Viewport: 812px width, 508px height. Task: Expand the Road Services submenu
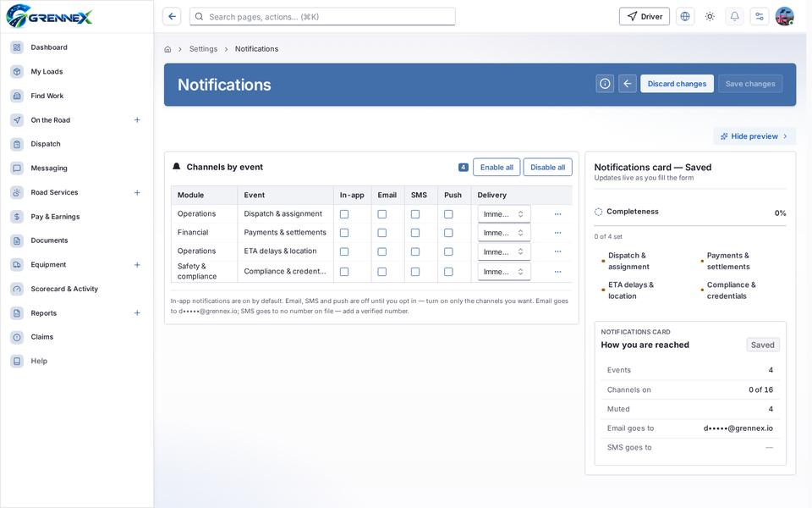tap(137, 192)
